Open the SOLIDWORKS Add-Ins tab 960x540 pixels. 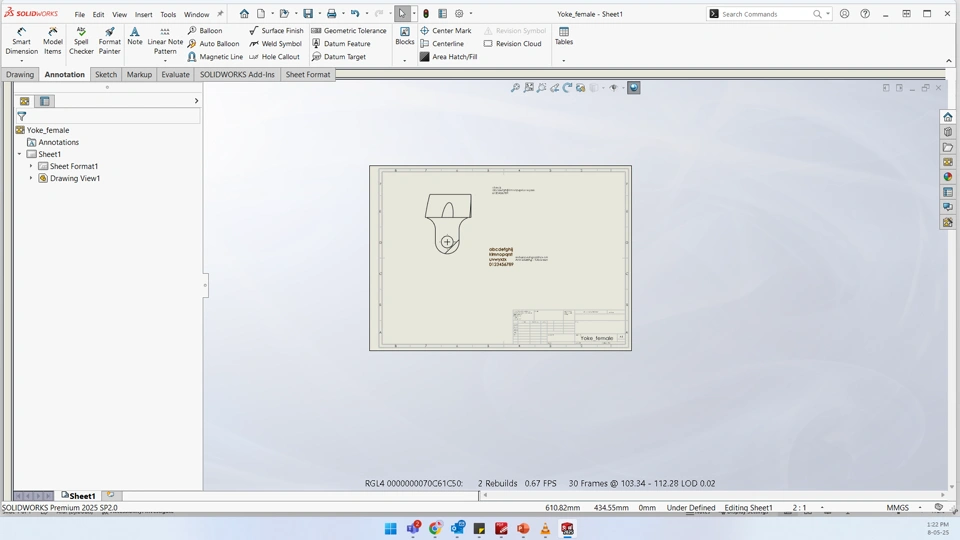pos(237,74)
